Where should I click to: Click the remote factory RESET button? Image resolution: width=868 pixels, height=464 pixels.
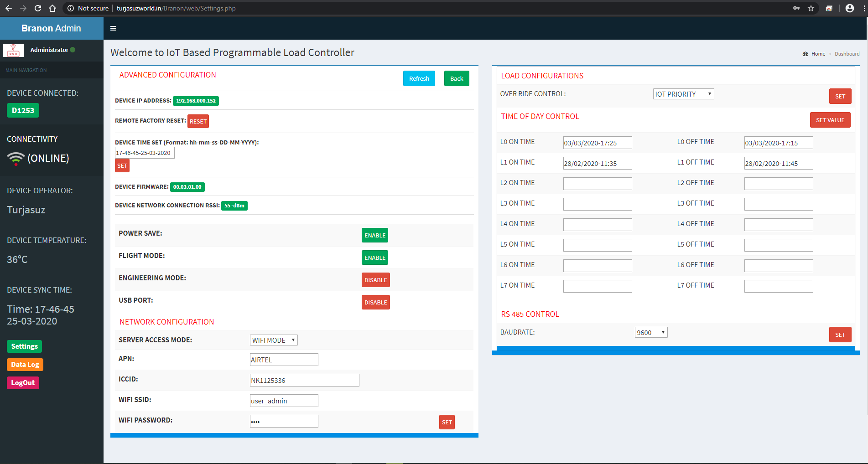click(x=198, y=121)
